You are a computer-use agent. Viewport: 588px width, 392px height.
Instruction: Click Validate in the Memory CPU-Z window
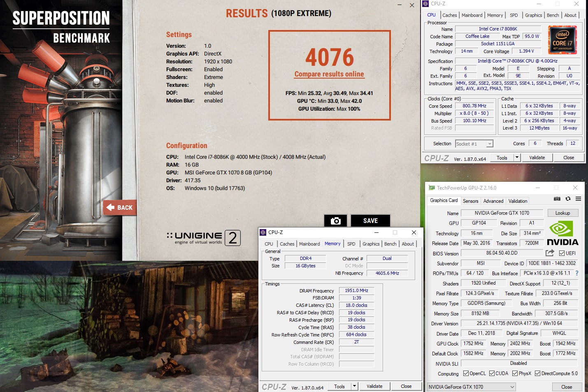point(374,386)
